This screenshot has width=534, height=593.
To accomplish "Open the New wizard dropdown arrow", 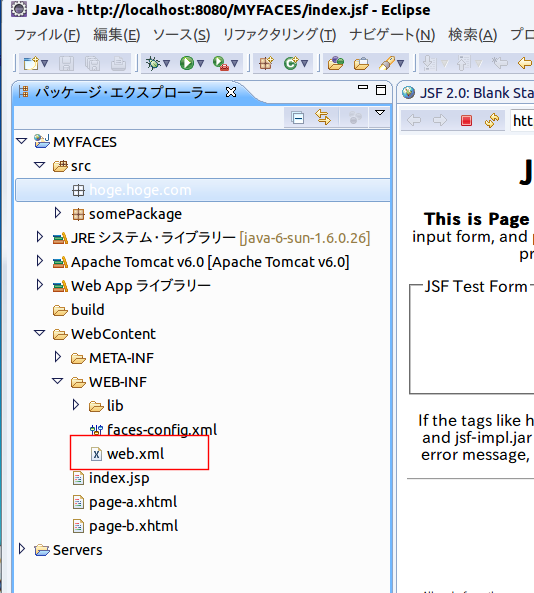I will 44,63.
